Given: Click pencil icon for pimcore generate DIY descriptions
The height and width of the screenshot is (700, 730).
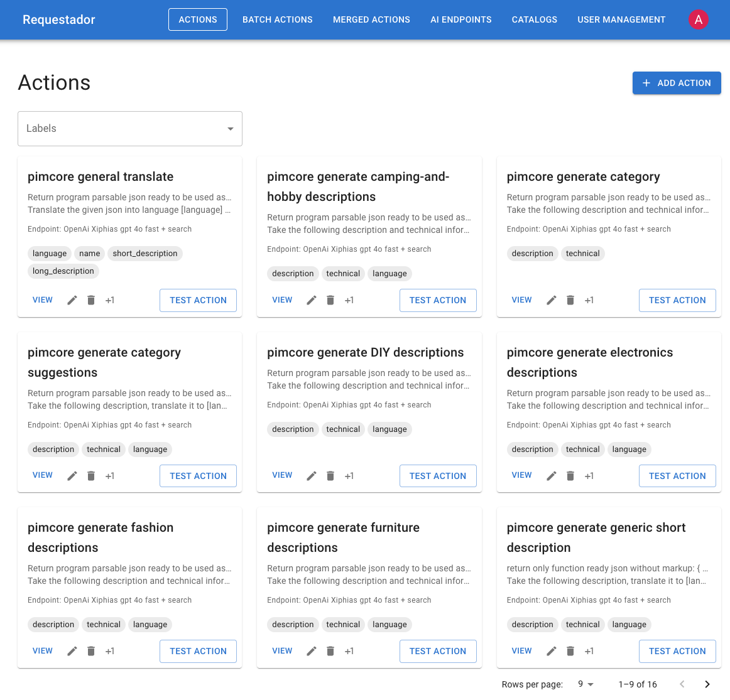Looking at the screenshot, I should pos(312,476).
